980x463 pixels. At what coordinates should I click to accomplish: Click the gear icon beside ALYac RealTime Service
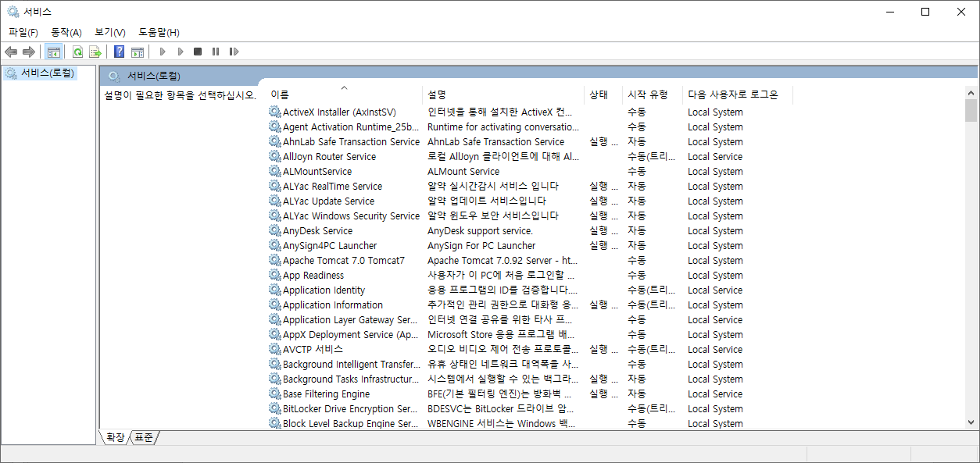click(x=274, y=186)
